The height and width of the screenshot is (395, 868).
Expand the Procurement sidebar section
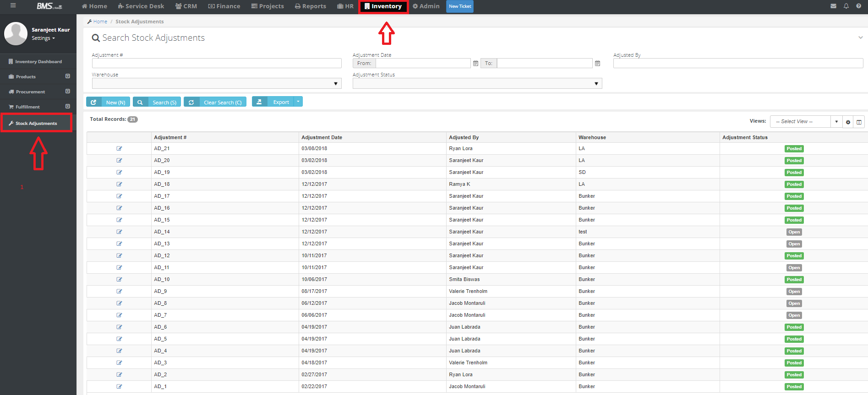click(68, 92)
